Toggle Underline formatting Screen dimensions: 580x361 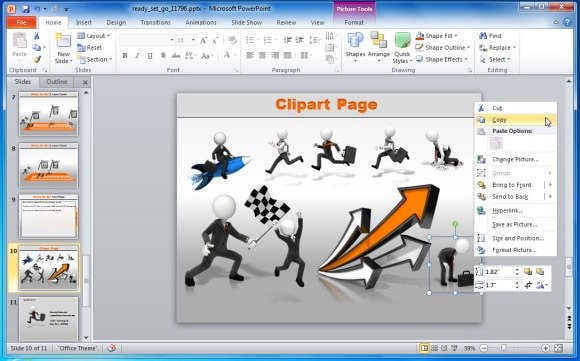point(150,55)
